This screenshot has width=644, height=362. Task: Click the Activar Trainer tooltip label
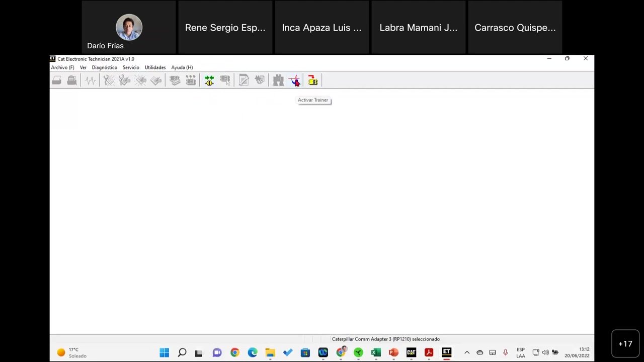(313, 100)
